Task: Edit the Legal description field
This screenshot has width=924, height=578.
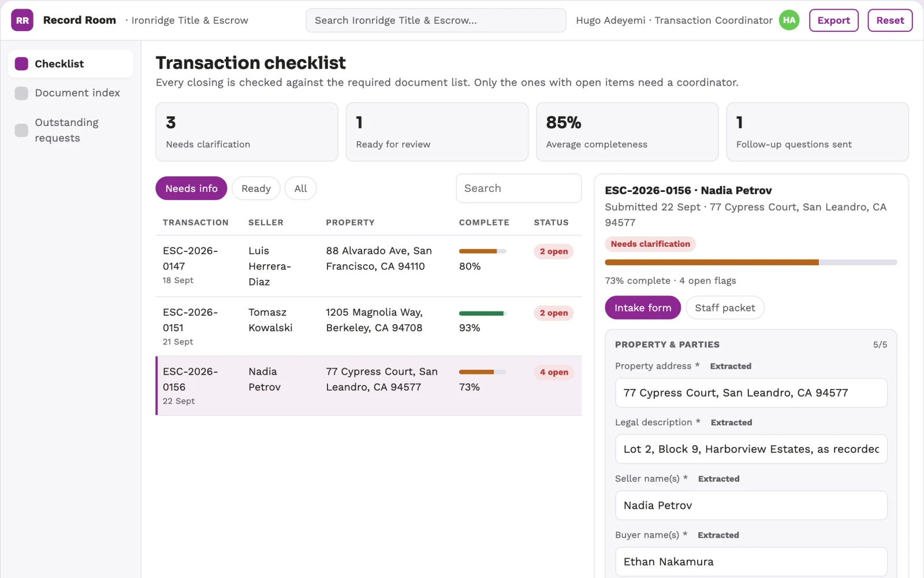Action: [x=751, y=449]
